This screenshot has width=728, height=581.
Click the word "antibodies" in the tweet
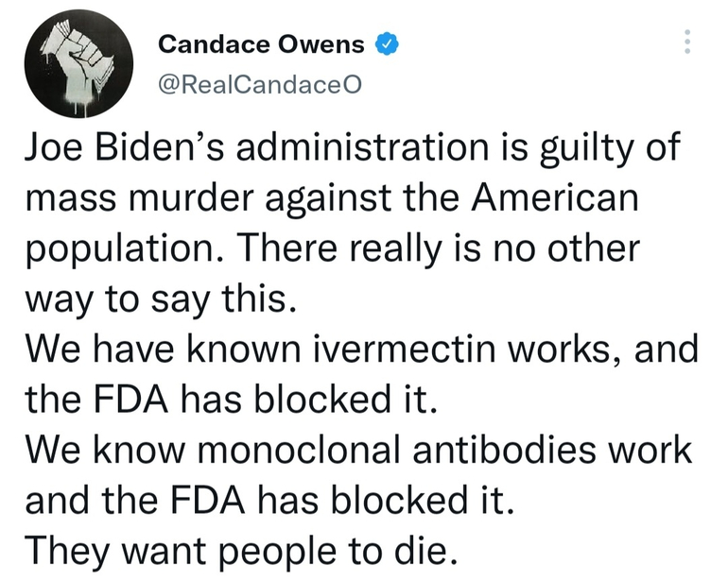click(x=493, y=449)
